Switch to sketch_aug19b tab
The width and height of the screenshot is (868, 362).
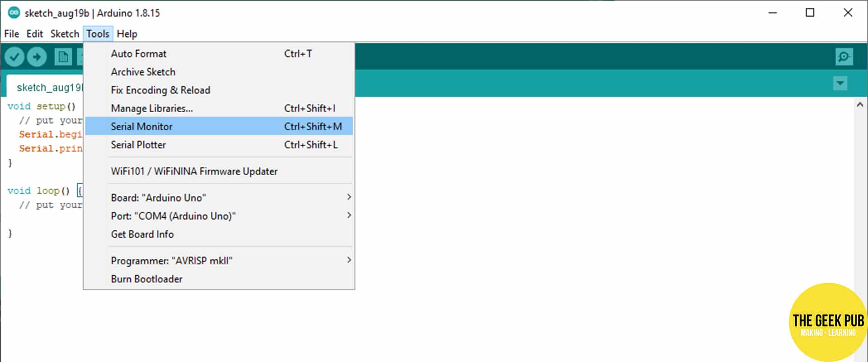(x=45, y=87)
